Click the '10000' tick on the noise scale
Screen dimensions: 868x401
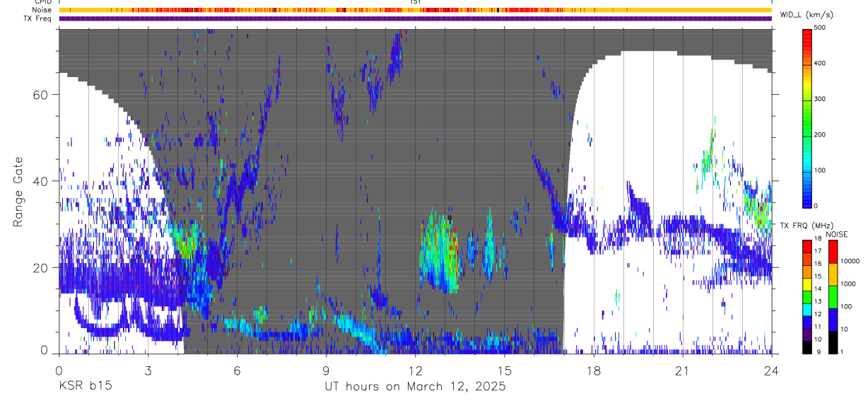click(x=848, y=262)
